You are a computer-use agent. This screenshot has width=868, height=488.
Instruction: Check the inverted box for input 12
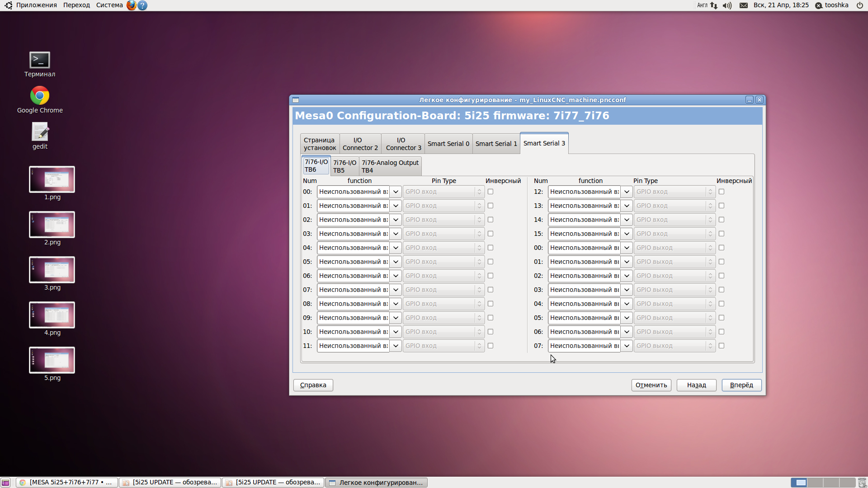point(722,192)
